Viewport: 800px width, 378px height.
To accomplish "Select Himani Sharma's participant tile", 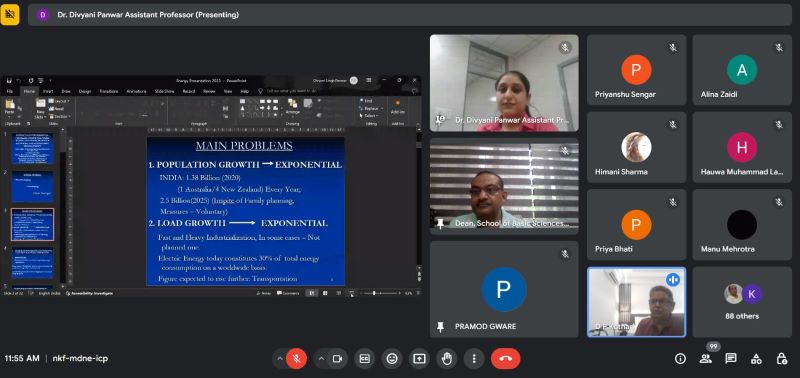I will (x=636, y=147).
